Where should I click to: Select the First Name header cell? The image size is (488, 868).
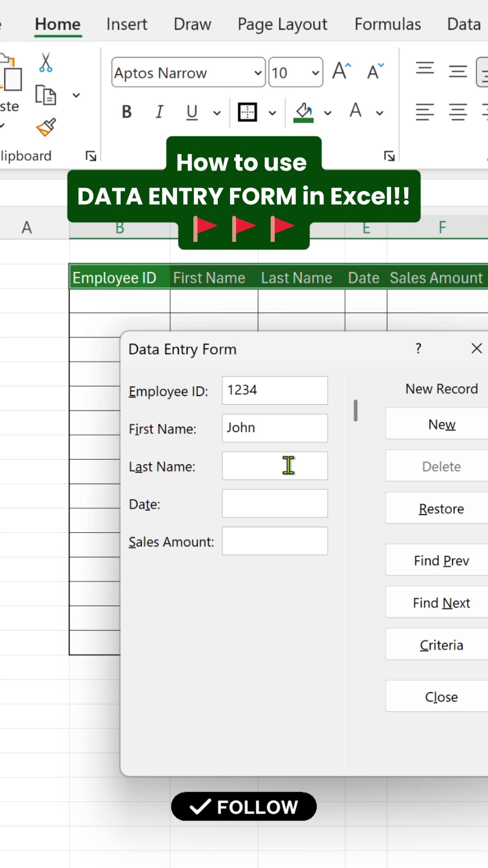point(214,277)
